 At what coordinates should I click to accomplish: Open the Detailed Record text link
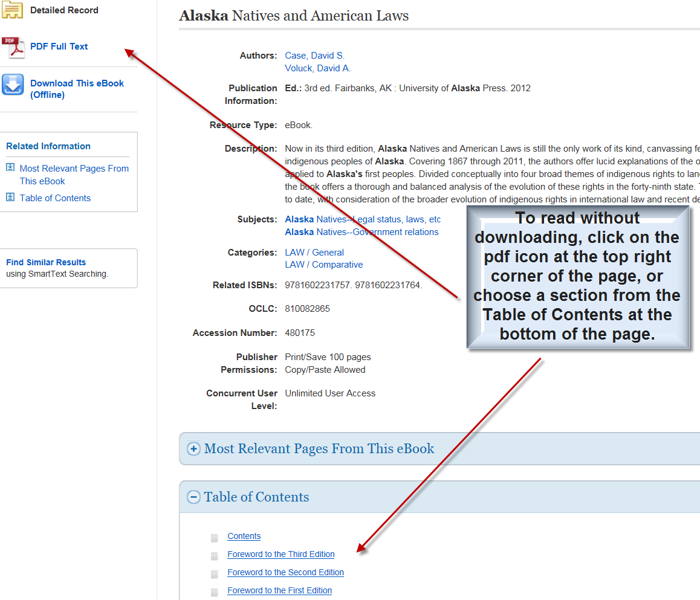coord(64,10)
